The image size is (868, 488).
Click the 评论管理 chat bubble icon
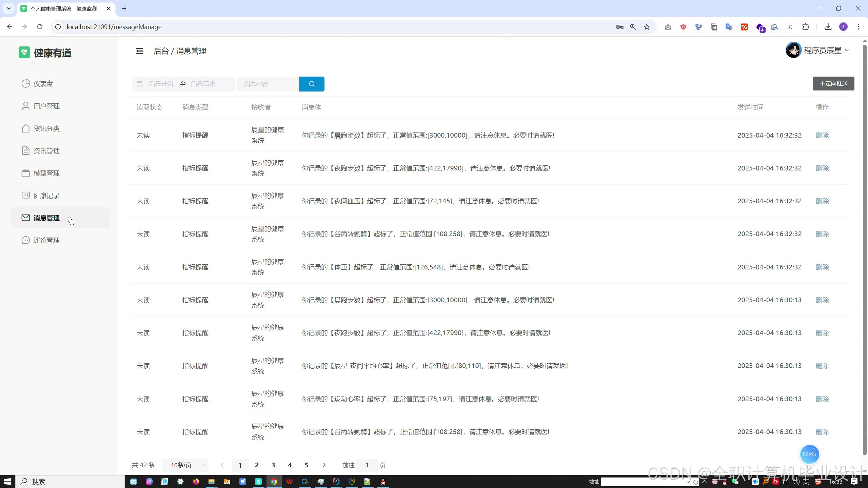click(x=26, y=240)
